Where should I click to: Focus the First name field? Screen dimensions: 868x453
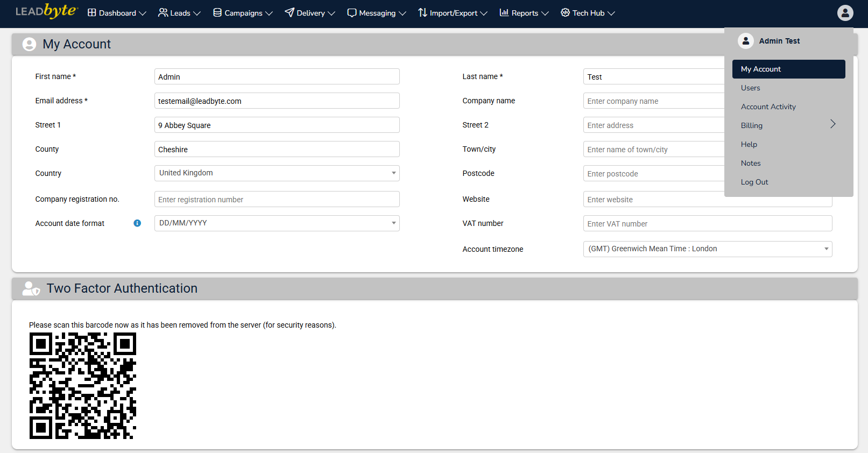tap(277, 76)
